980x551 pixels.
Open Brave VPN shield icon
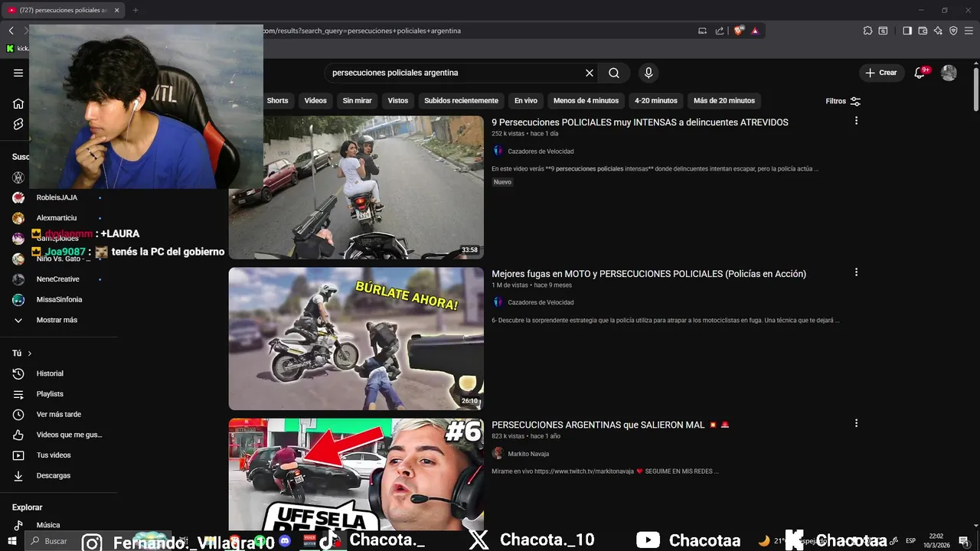coord(953,31)
